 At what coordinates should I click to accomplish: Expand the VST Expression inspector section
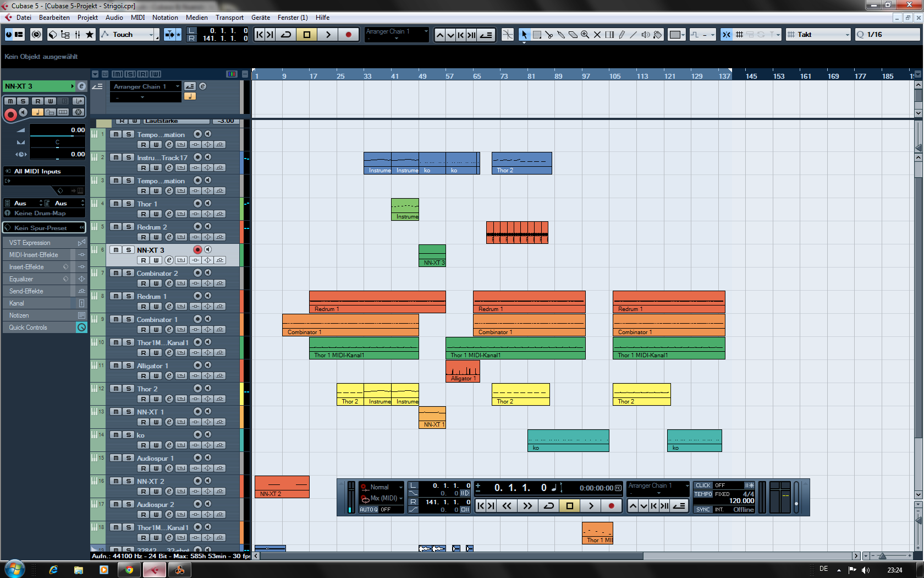30,243
